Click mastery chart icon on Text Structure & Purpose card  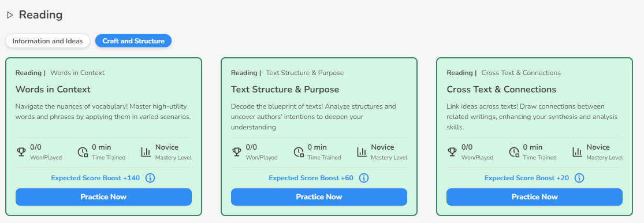pos(362,152)
